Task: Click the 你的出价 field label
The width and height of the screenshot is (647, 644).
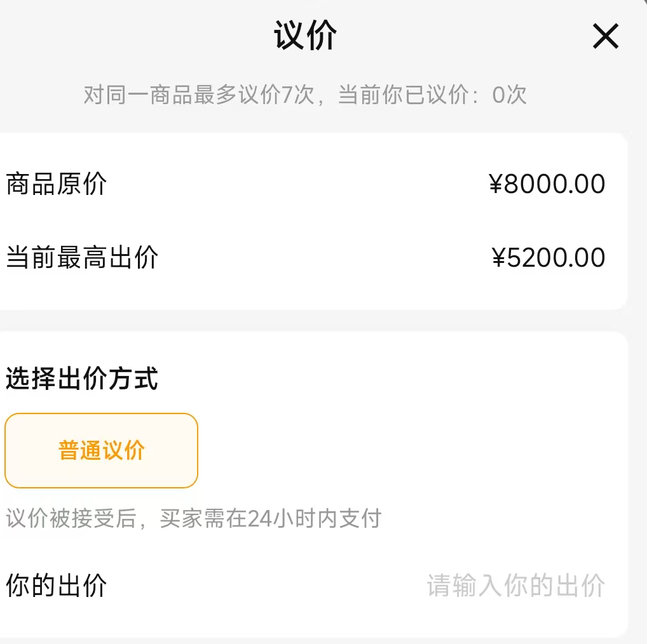Action: click(x=57, y=586)
